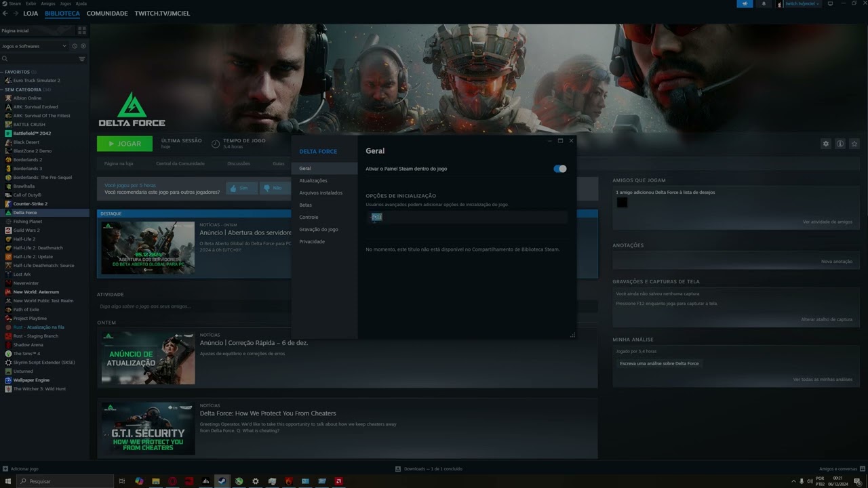Go to the LOJA tab
868x488 pixels.
[x=31, y=14]
